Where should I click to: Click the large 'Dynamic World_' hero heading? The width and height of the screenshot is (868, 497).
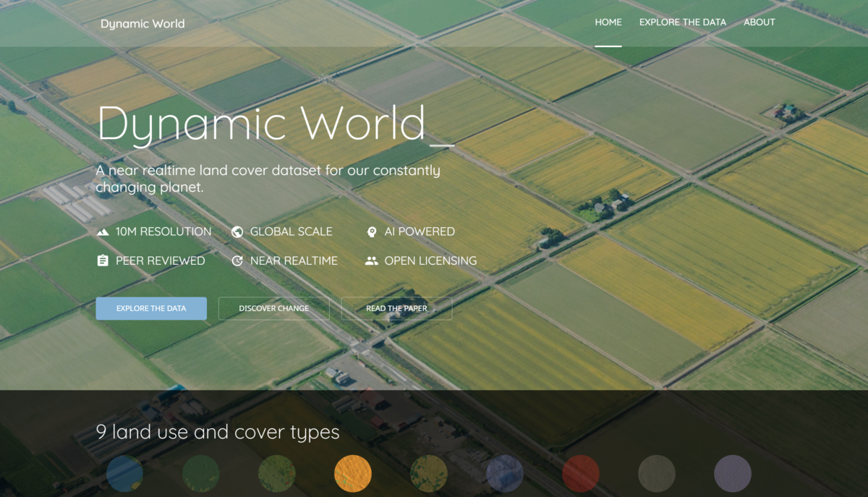(x=276, y=124)
